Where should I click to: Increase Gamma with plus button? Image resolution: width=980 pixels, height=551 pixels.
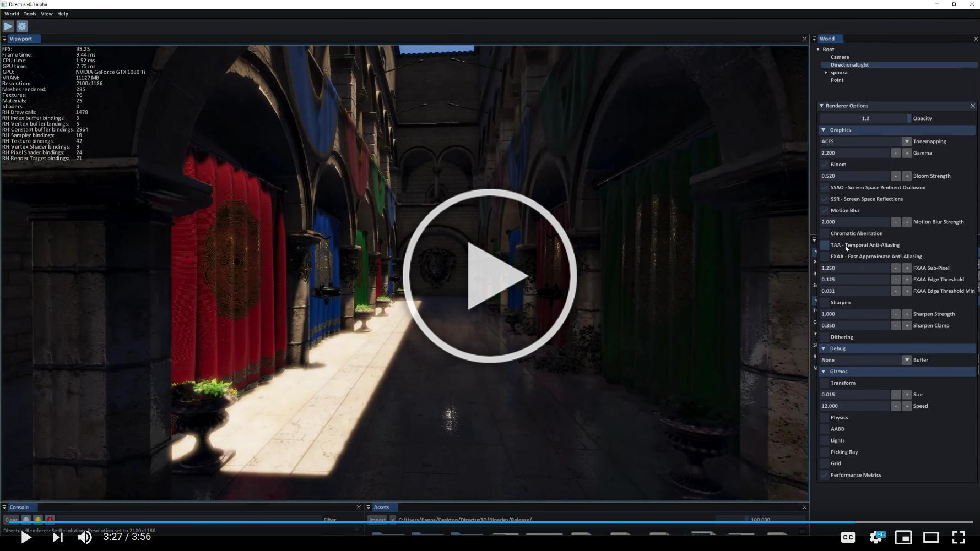coord(907,153)
